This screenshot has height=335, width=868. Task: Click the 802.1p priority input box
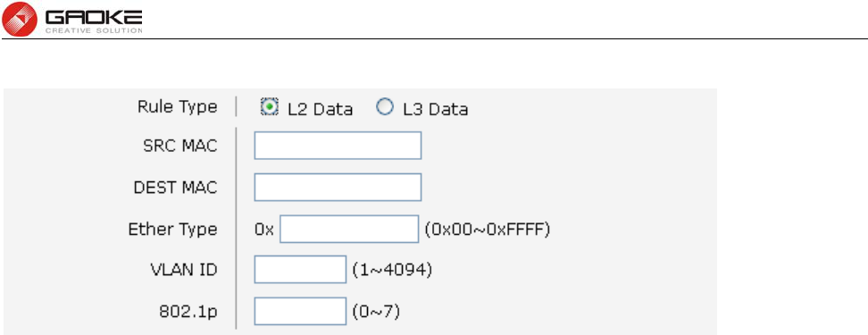click(x=300, y=311)
